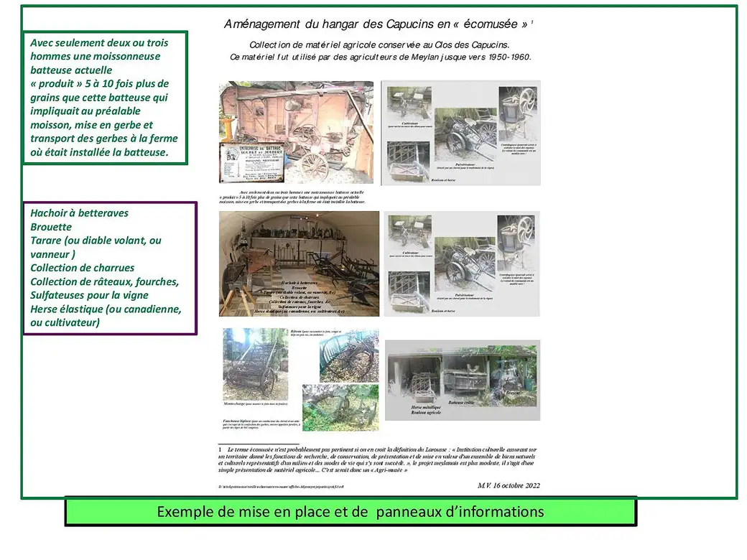
Task: Click the middle-right faded equipment panel
Action: [x=462, y=263]
